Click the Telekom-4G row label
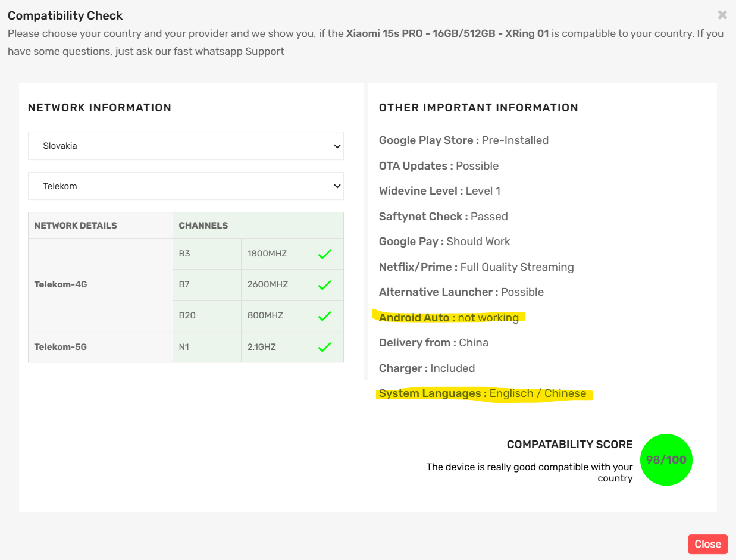 pyautogui.click(x=61, y=284)
